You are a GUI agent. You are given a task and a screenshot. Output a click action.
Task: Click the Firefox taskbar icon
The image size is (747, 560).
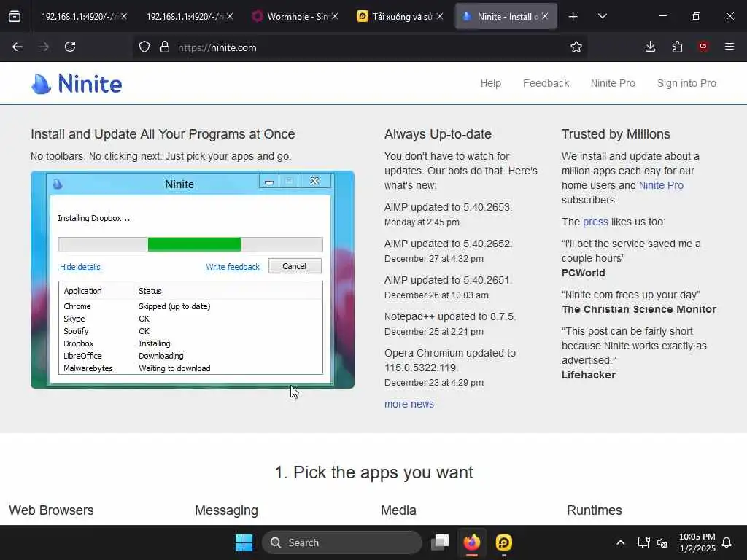coord(472,542)
